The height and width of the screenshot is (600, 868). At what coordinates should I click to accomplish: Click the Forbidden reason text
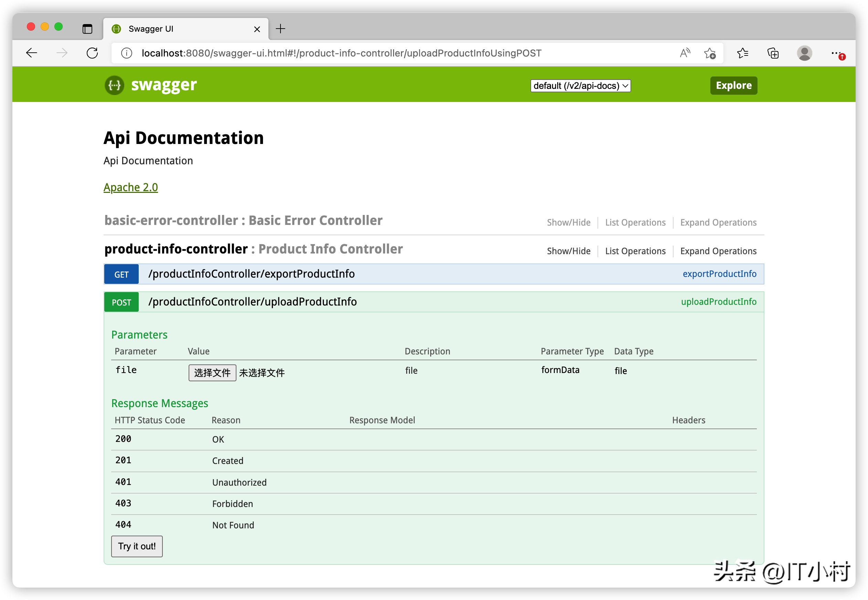(233, 504)
